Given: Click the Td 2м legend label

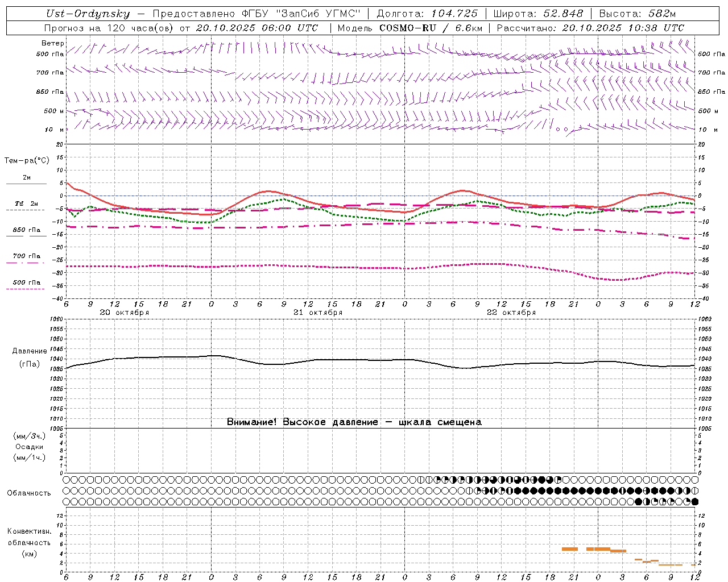Looking at the screenshot, I should point(27,203).
